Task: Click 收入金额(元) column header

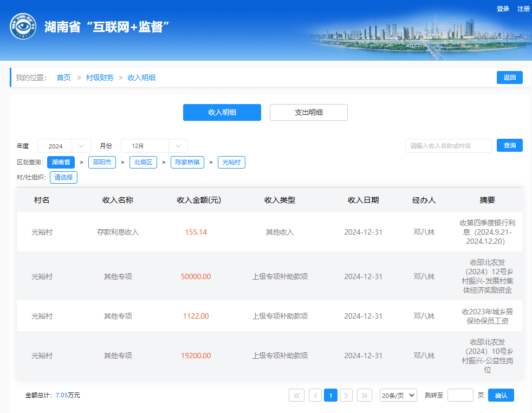Action: [199, 200]
